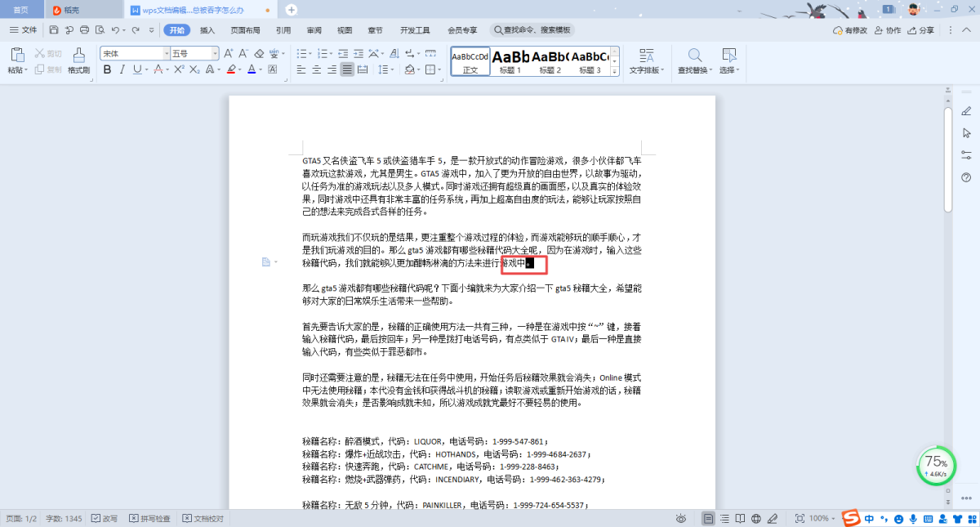The height and width of the screenshot is (527, 980).
Task: Click the Save icon in quick access toolbar
Action: pos(54,30)
